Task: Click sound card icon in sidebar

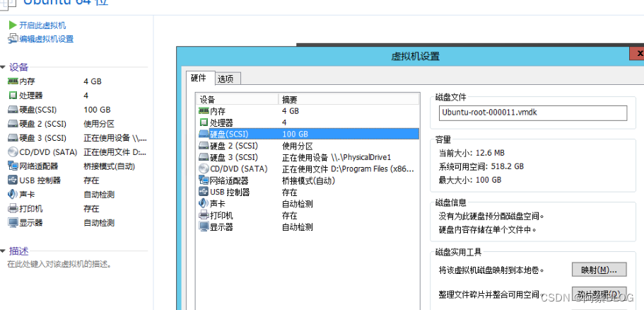Action: coord(13,195)
